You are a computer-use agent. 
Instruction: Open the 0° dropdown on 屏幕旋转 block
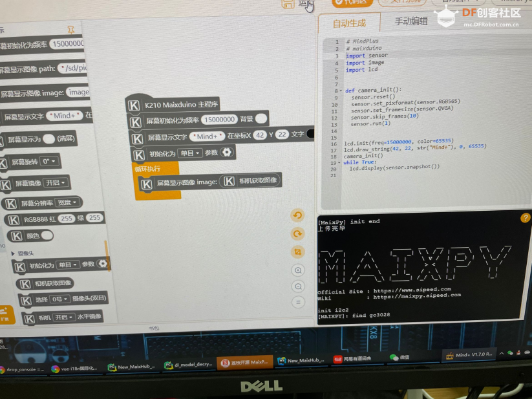[50, 162]
